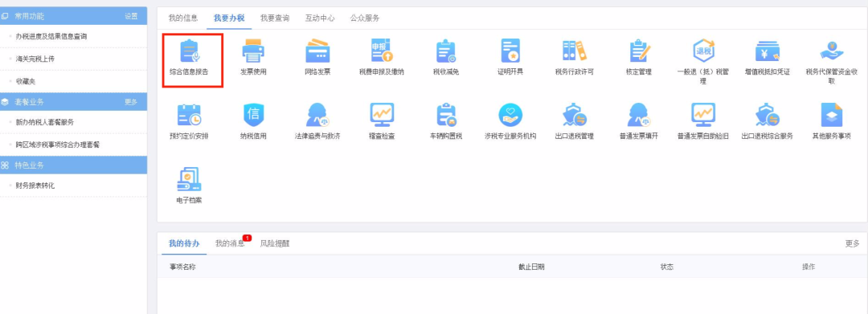Click 状态 column header

coord(667,267)
